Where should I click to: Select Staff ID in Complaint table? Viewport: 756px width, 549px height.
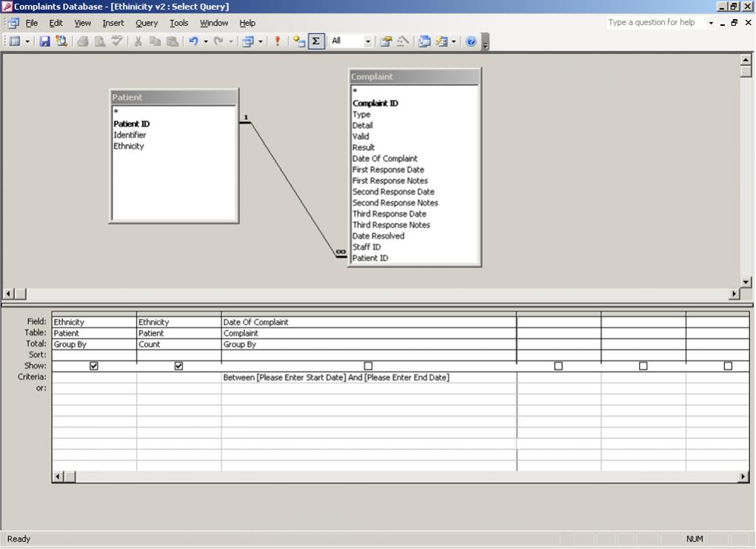point(367,247)
